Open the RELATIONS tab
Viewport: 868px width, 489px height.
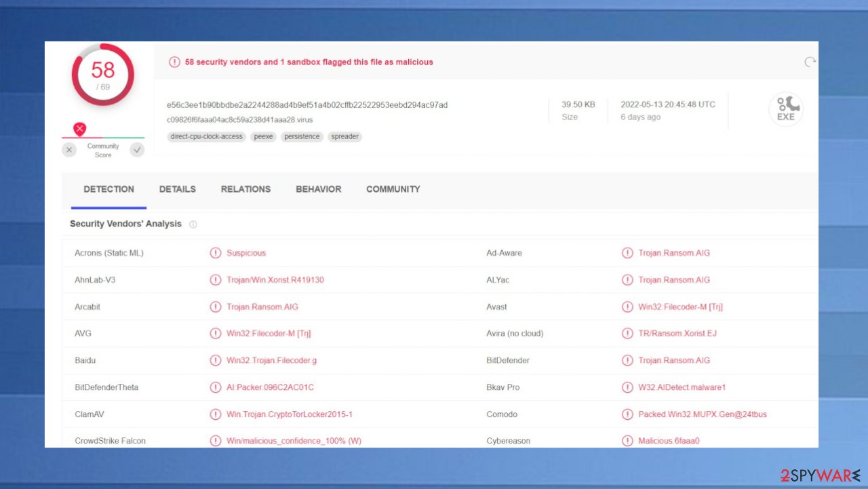(245, 189)
